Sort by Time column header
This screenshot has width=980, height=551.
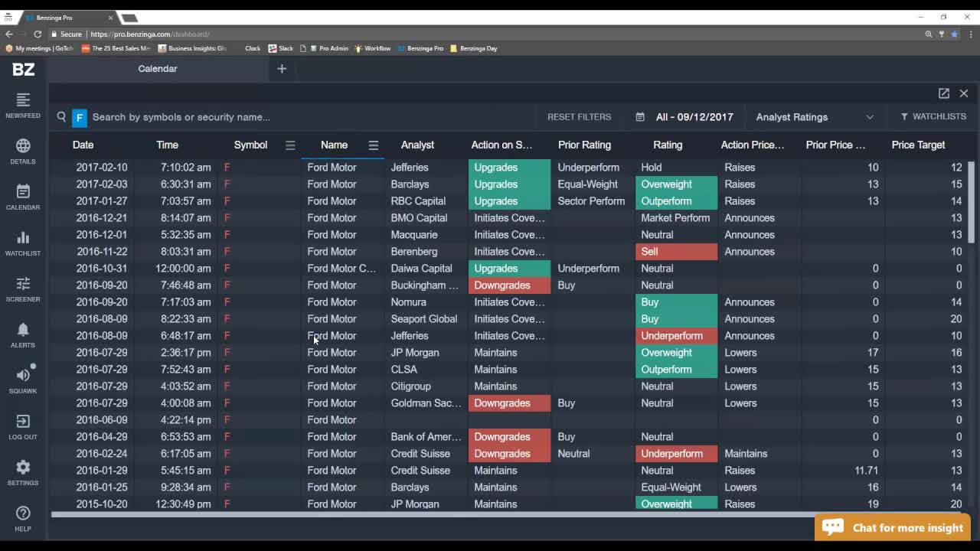[x=167, y=145]
